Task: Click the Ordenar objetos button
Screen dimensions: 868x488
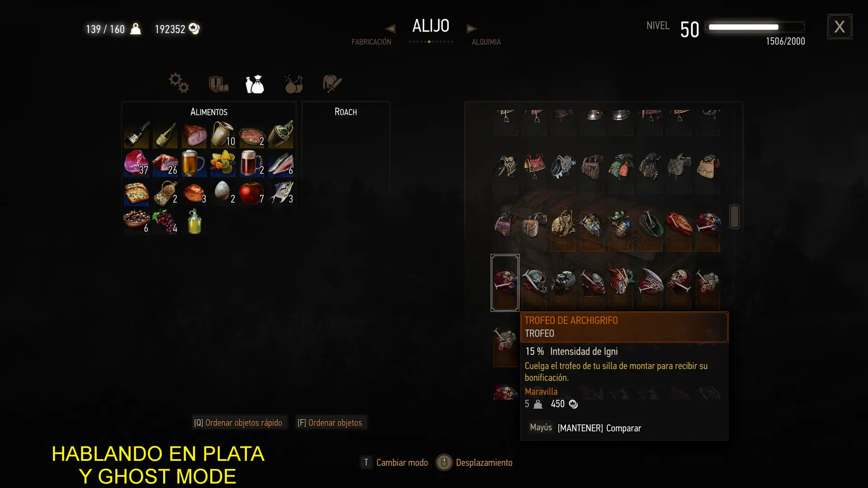Action: pos(330,422)
